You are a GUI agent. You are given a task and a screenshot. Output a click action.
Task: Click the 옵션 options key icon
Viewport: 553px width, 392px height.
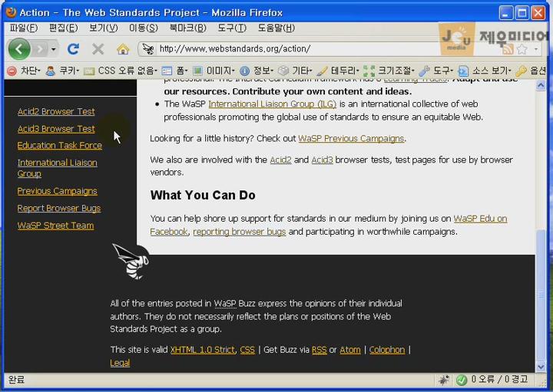[521, 71]
